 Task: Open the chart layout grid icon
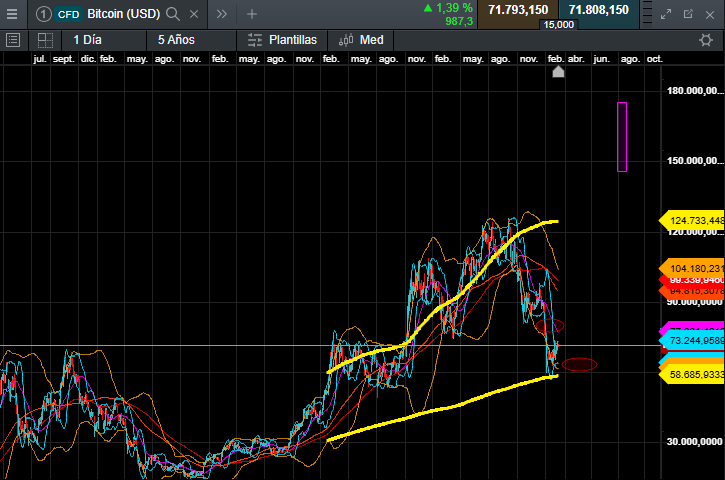point(45,40)
